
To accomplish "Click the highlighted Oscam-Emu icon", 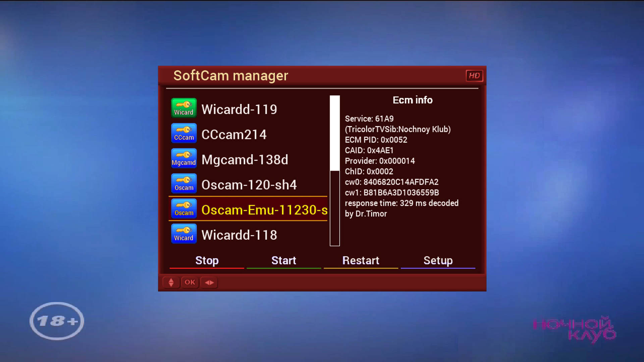I will (184, 208).
